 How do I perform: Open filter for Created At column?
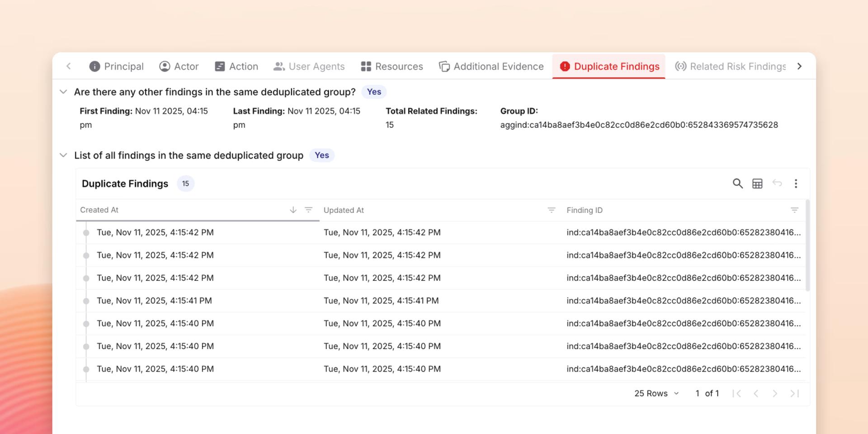[x=308, y=210]
